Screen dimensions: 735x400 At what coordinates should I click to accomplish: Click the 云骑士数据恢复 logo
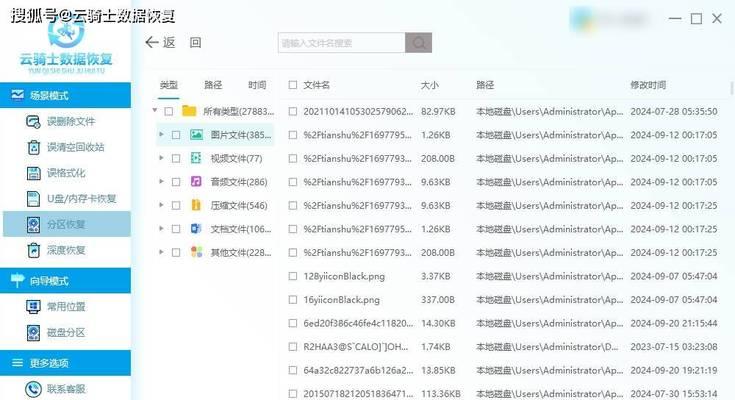[66, 47]
